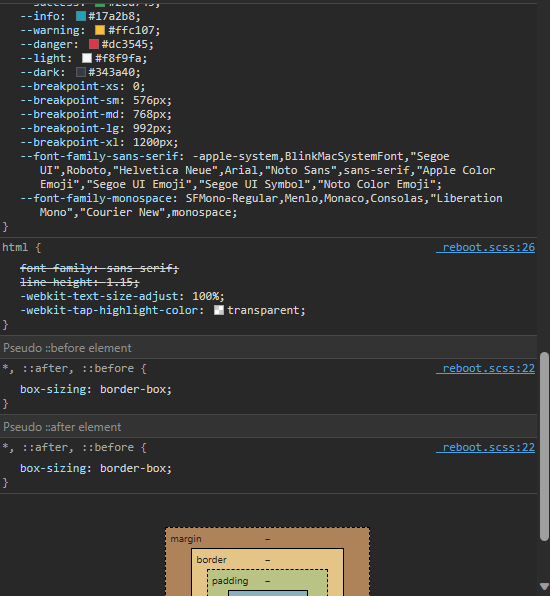Click the --font-family-sans-serif property name

pos(99,156)
